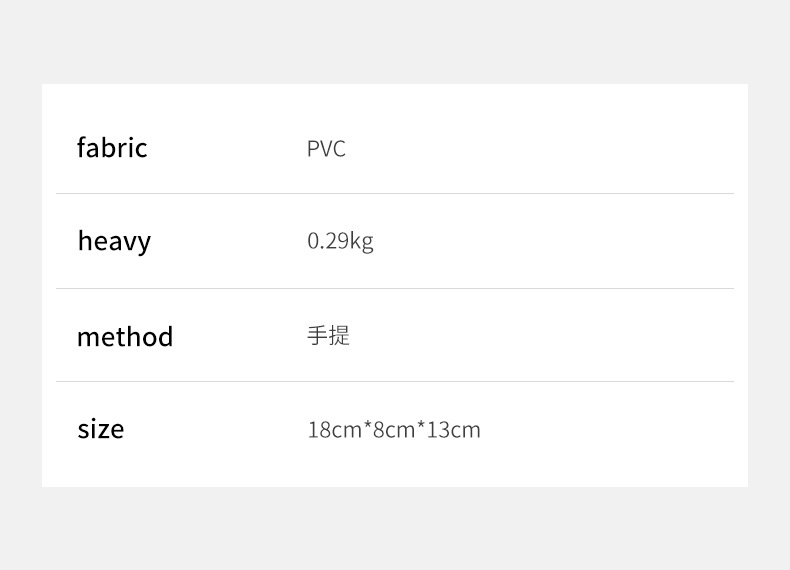Click the "size" row label
Screen dimensions: 790x570
point(101,429)
